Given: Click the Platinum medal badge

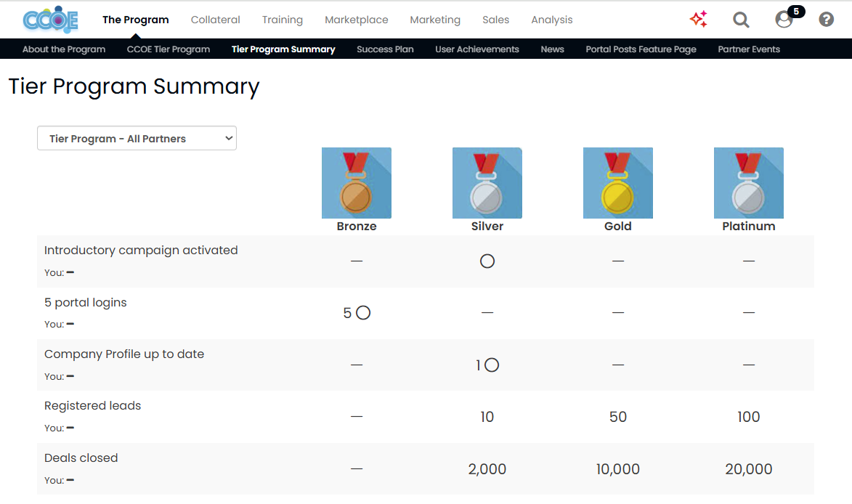Looking at the screenshot, I should (749, 183).
